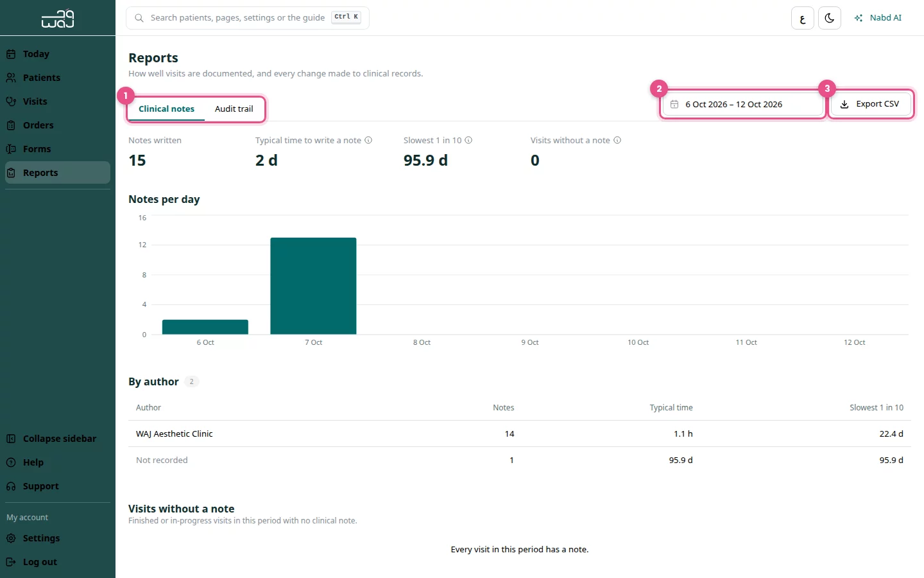Click the Notes column header
Image resolution: width=924 pixels, height=578 pixels.
pos(503,408)
